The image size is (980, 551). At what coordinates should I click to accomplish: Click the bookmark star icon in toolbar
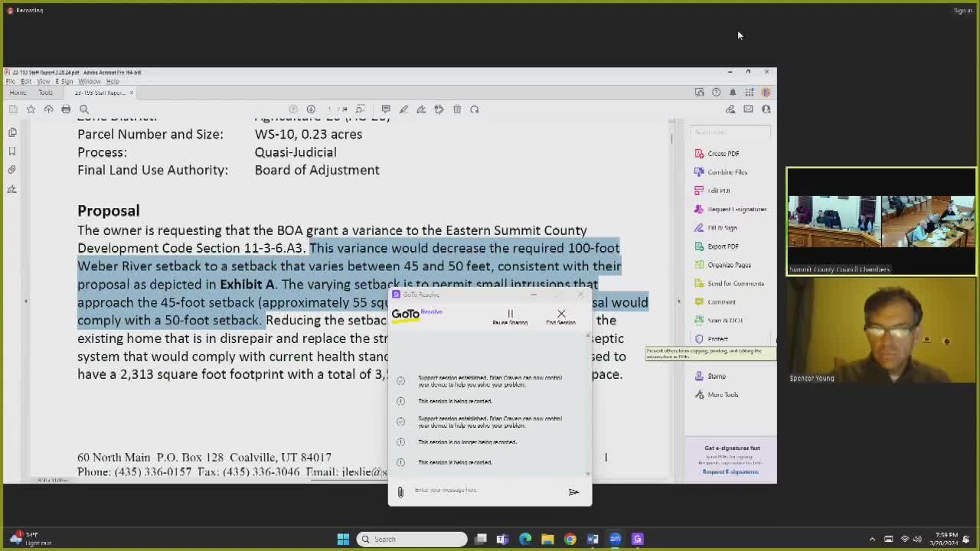point(31,109)
